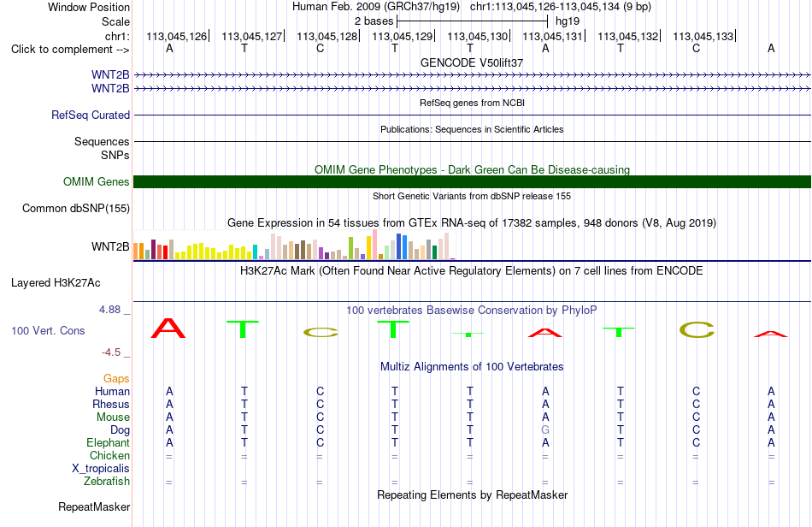Select the Chicken species row label
This screenshot has height=527, width=812.
click(x=109, y=455)
